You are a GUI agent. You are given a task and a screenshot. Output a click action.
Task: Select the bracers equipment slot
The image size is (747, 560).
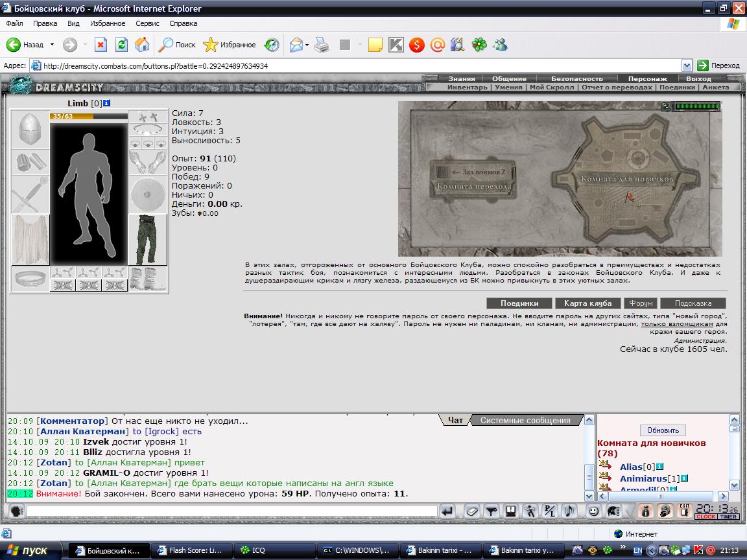point(30,162)
